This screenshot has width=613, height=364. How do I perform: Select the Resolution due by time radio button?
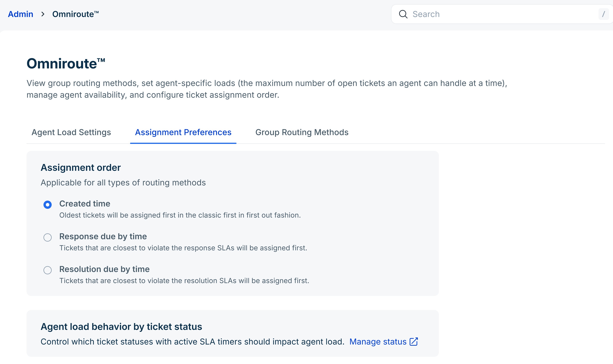tap(48, 270)
